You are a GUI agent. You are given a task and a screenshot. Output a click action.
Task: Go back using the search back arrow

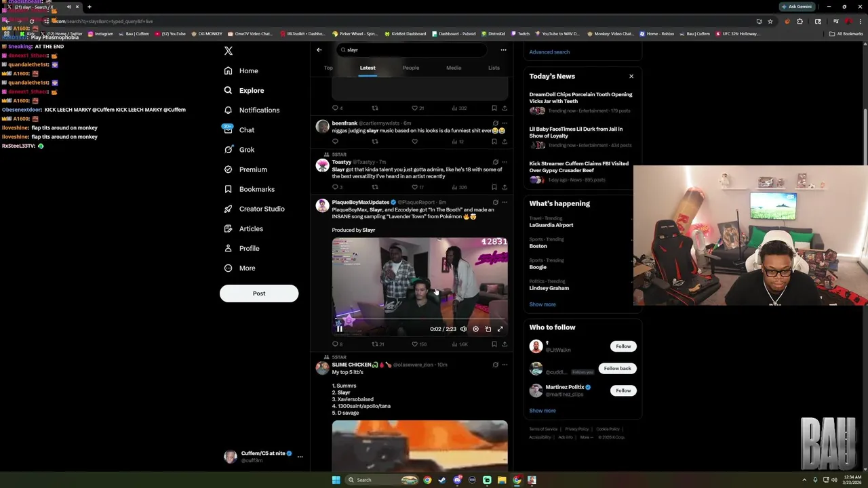pos(319,49)
